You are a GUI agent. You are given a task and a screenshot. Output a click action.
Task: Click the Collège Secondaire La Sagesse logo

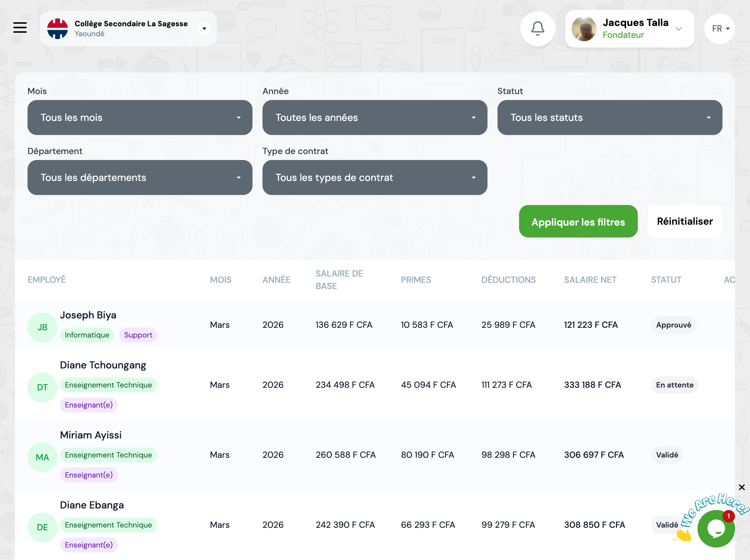(57, 28)
